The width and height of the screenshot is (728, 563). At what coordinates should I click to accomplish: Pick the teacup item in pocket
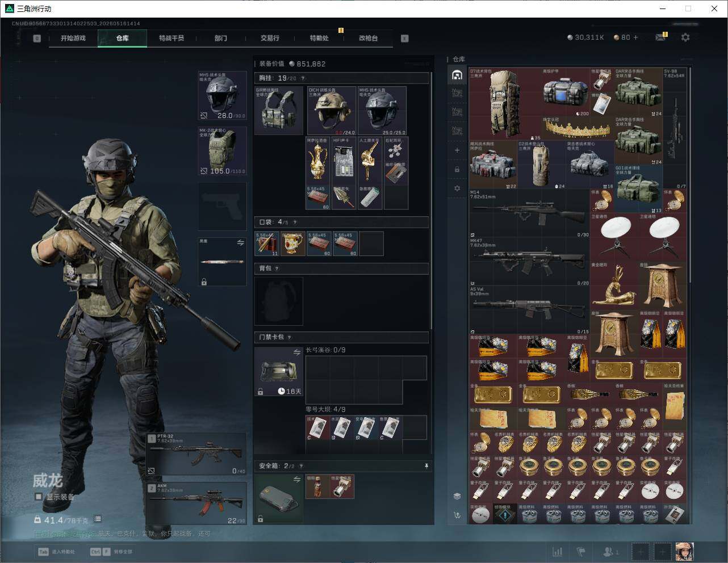point(293,243)
